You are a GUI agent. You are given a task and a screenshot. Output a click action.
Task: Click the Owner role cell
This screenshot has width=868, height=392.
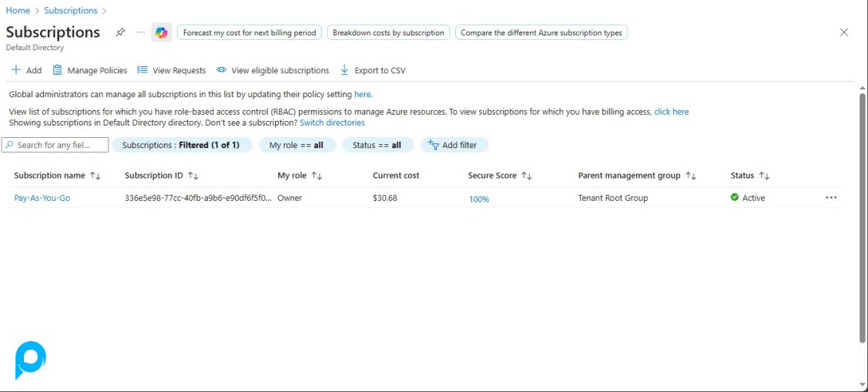pos(290,198)
